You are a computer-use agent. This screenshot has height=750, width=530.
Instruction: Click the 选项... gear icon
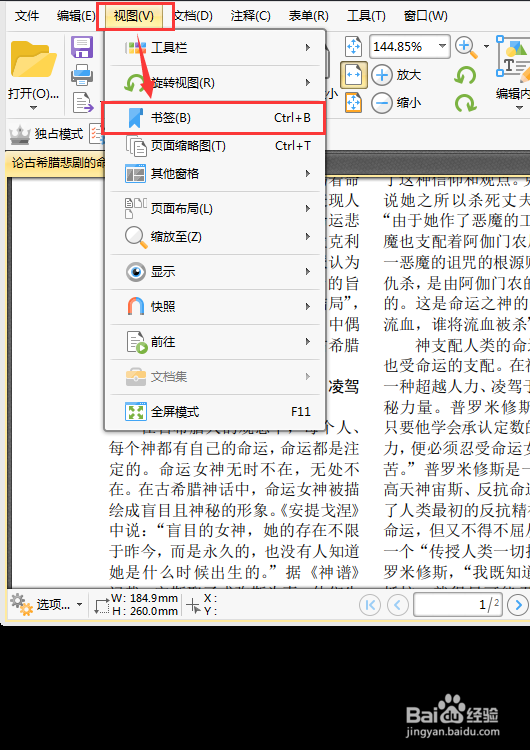click(22, 604)
